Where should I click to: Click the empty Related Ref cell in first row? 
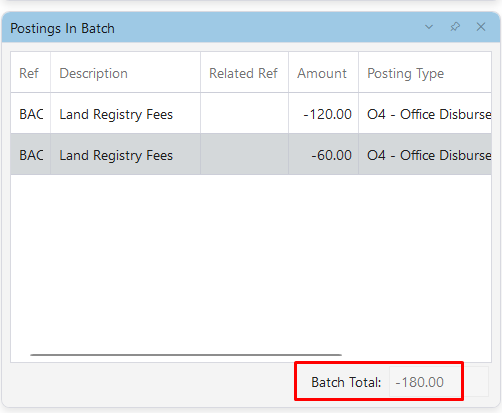pyautogui.click(x=244, y=113)
